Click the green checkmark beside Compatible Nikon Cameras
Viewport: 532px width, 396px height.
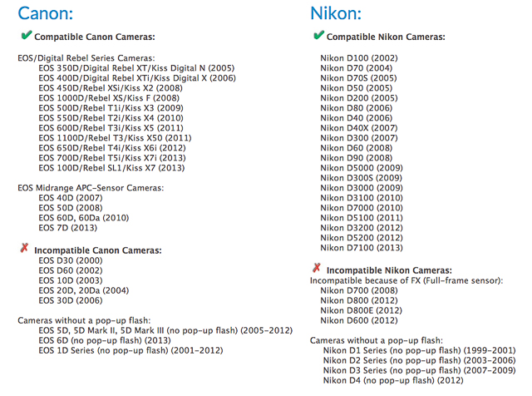[x=319, y=35]
